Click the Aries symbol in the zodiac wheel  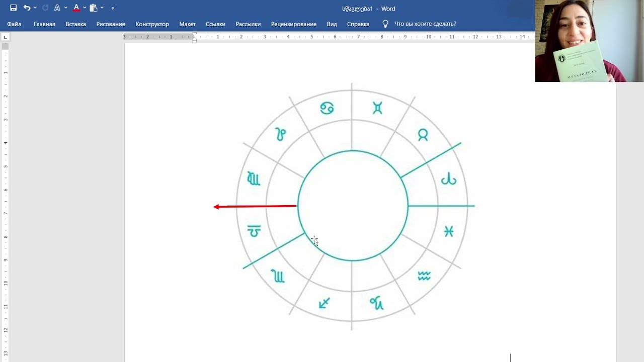pyautogui.click(x=448, y=179)
